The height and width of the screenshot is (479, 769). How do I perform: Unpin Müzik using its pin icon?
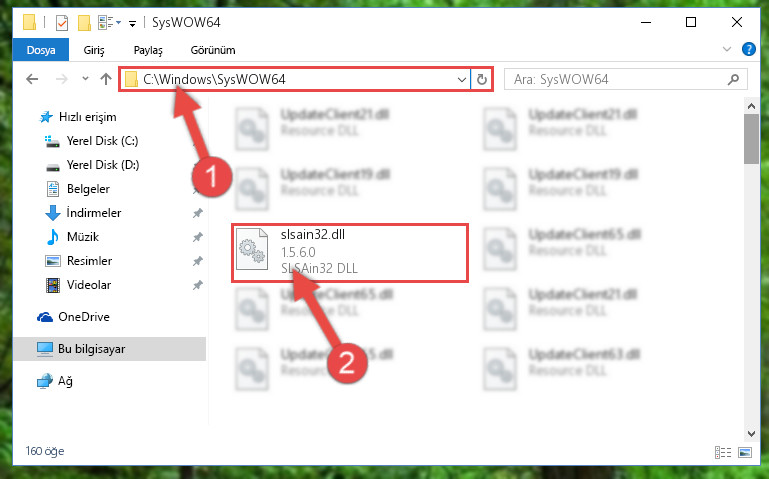click(197, 237)
